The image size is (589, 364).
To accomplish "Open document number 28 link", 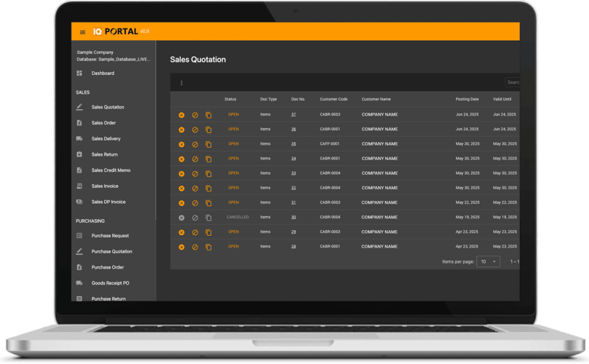I will pos(293,247).
